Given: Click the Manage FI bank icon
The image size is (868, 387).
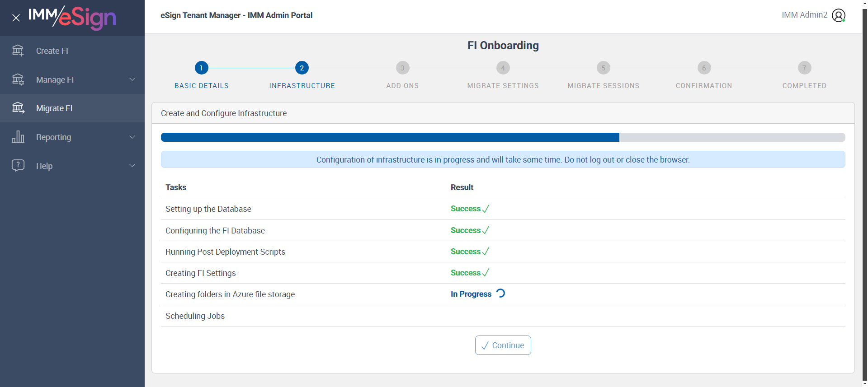Looking at the screenshot, I should coord(18,79).
